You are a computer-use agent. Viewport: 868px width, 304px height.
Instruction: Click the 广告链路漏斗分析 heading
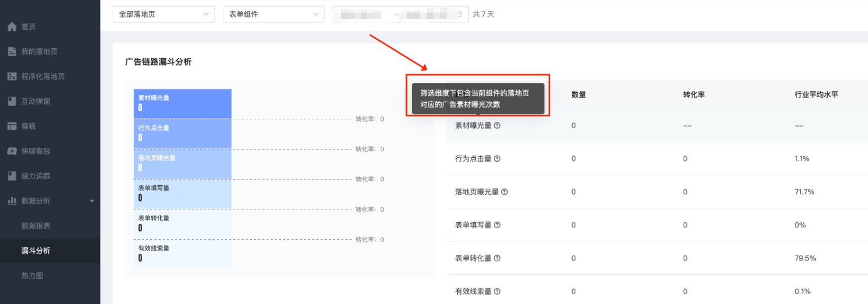tap(158, 62)
